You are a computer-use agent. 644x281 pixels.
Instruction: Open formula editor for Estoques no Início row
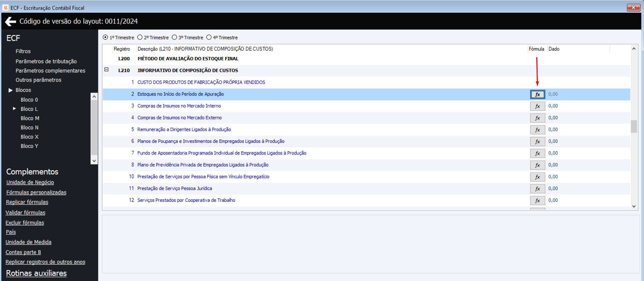pyautogui.click(x=538, y=94)
